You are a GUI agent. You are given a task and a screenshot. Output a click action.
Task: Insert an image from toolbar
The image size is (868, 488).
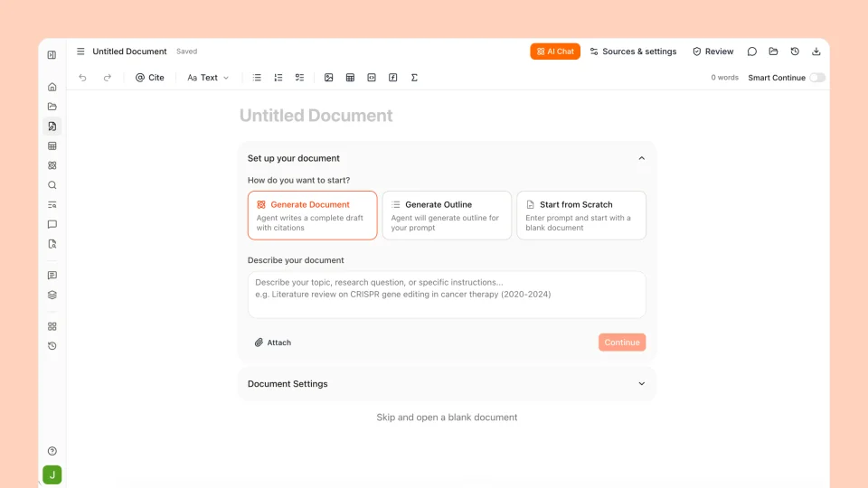(x=329, y=78)
